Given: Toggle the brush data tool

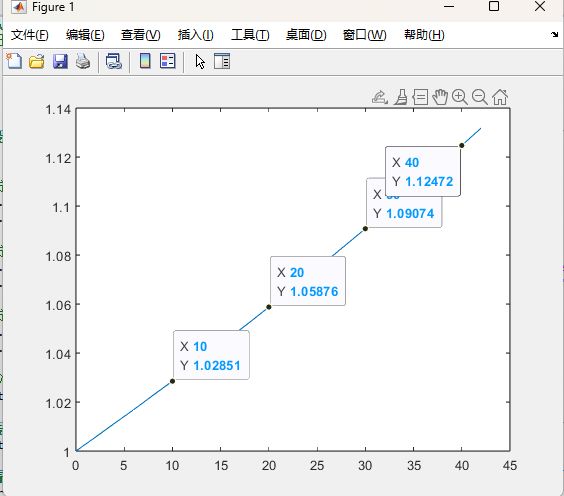Looking at the screenshot, I should pos(401,97).
